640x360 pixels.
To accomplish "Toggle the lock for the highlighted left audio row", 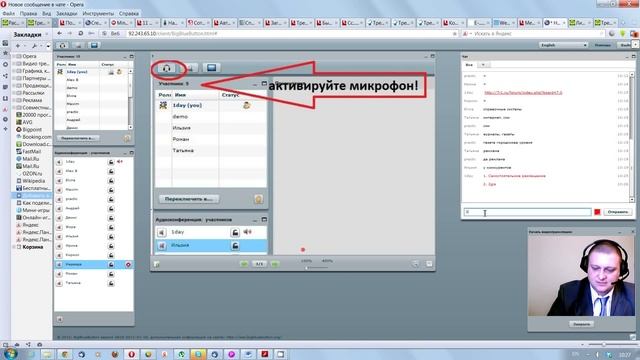I will 111,264.
